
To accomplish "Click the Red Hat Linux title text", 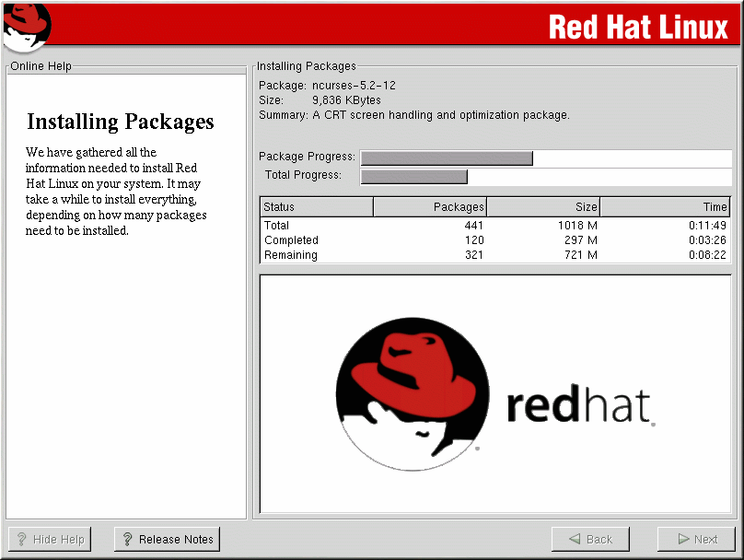I will [x=638, y=28].
